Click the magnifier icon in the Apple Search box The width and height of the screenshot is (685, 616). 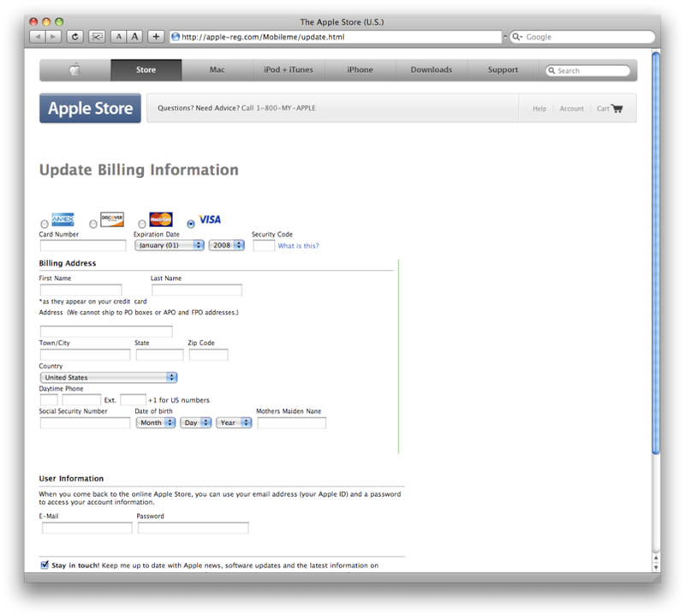point(551,70)
